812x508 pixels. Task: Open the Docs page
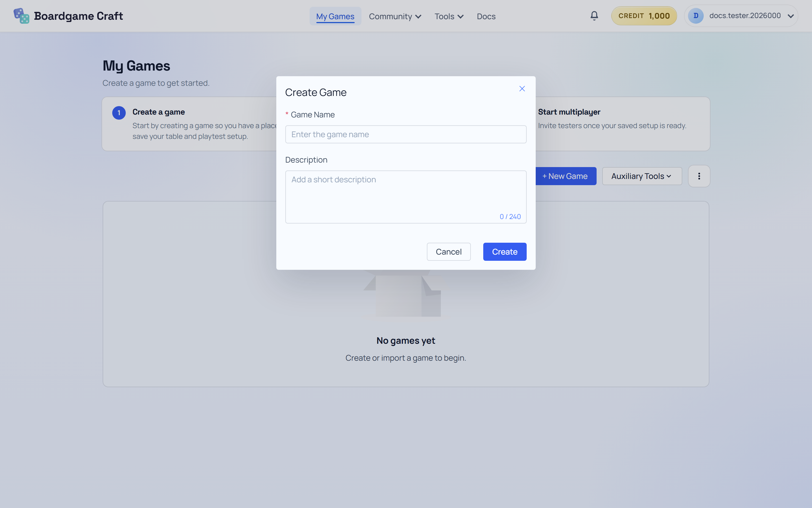pyautogui.click(x=486, y=16)
